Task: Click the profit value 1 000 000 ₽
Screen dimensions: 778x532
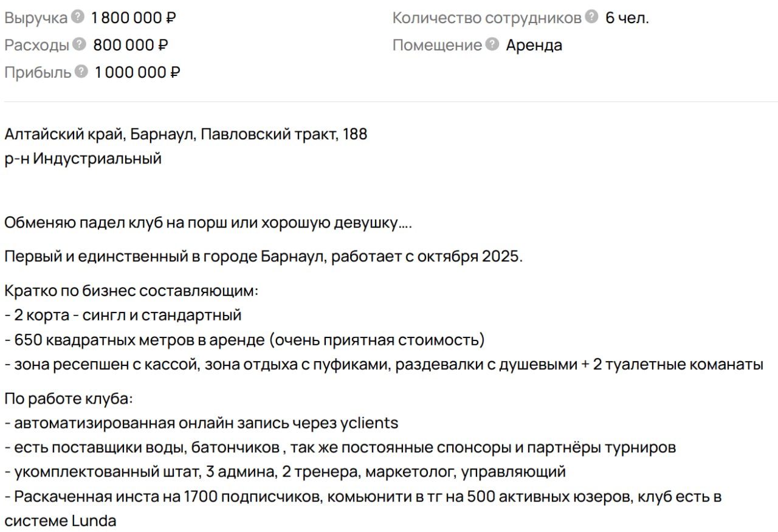Action: [x=137, y=72]
